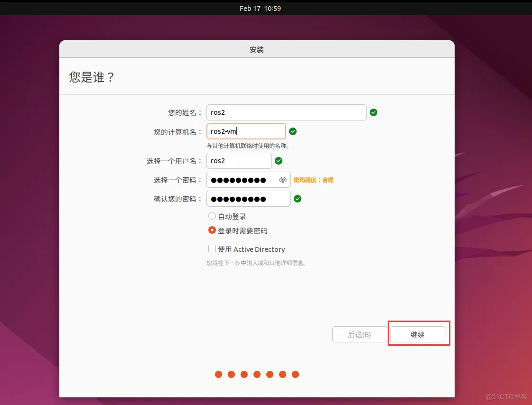Image resolution: width=532 pixels, height=405 pixels.
Task: Click green checkmark beside computer name
Action: tap(293, 131)
